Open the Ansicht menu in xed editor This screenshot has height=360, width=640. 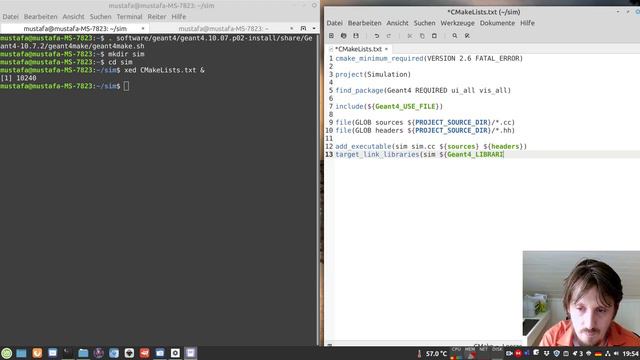[397, 23]
